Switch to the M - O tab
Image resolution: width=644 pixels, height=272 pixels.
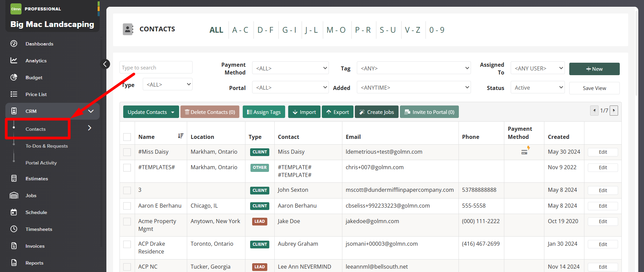point(336,30)
